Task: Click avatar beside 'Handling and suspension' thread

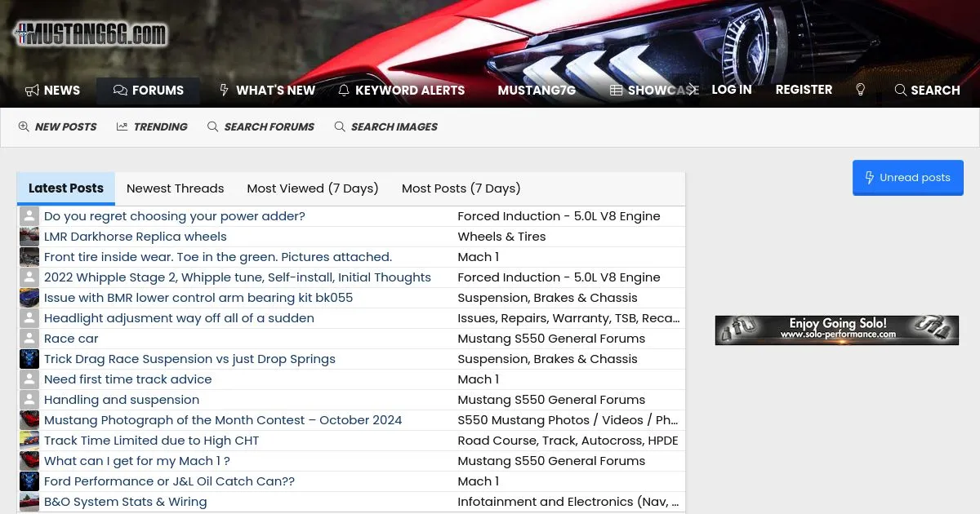Action: [29, 400]
